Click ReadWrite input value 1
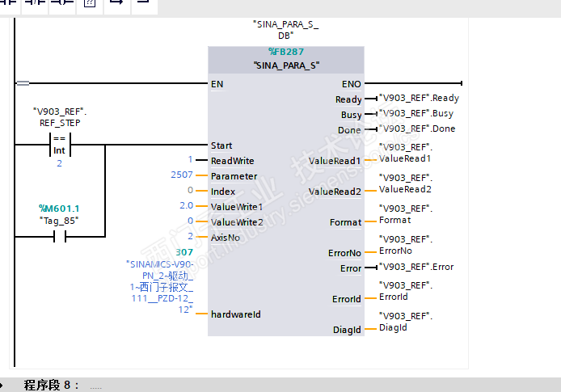Image resolution: width=561 pixels, height=392 pixels. pos(190,159)
